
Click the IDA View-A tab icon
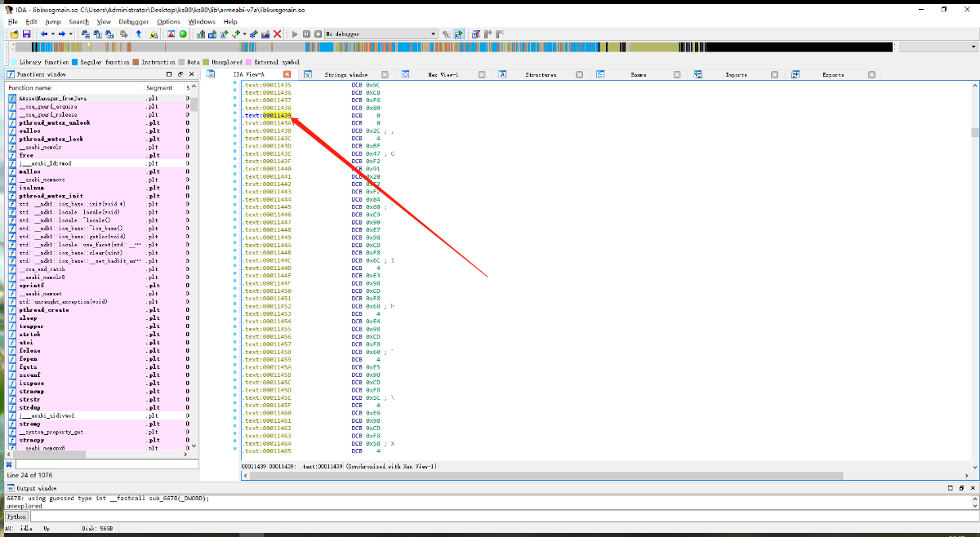pos(211,74)
